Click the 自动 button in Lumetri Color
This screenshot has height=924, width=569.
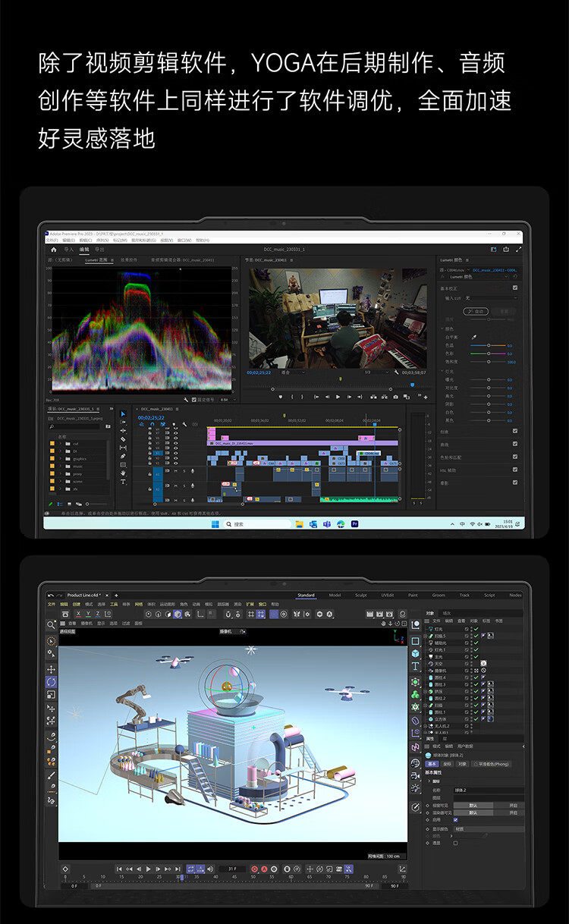click(x=476, y=311)
